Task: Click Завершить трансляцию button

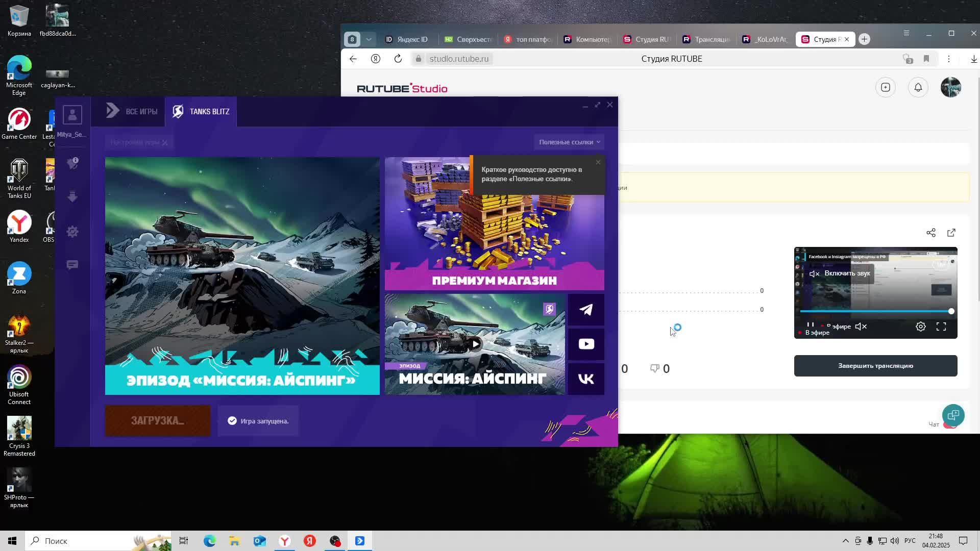Action: [875, 366]
